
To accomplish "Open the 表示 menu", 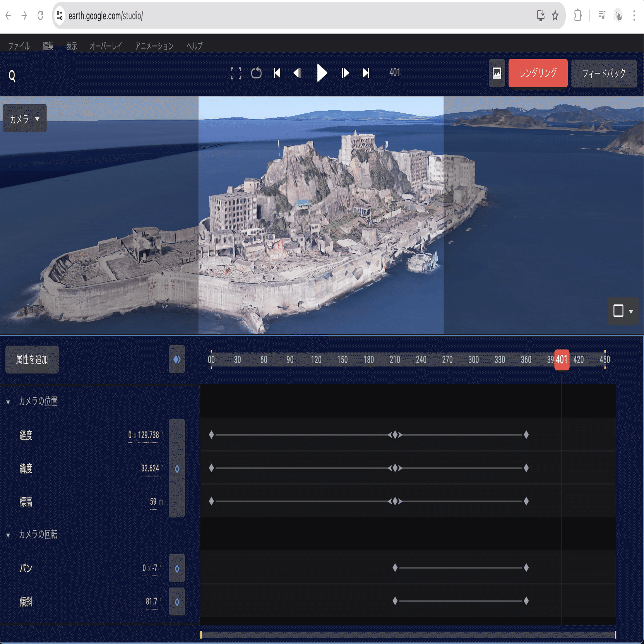I will click(72, 46).
